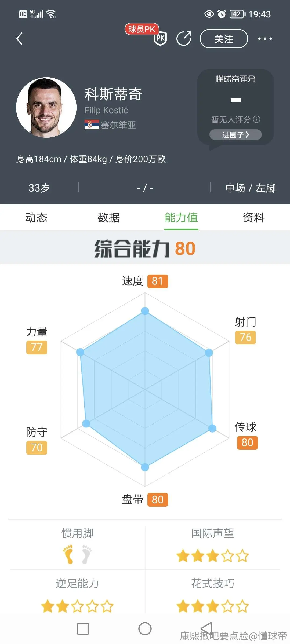The width and height of the screenshot is (290, 644).
Task: Open the three-dot more menu
Action: click(265, 39)
